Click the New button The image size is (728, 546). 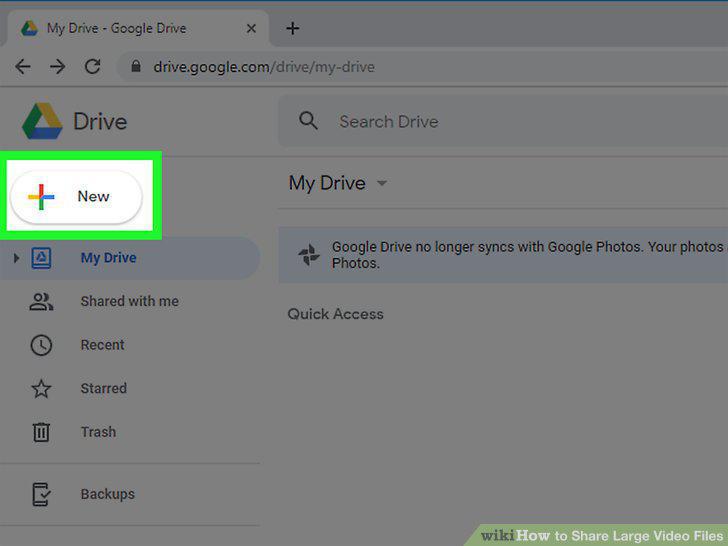77,197
